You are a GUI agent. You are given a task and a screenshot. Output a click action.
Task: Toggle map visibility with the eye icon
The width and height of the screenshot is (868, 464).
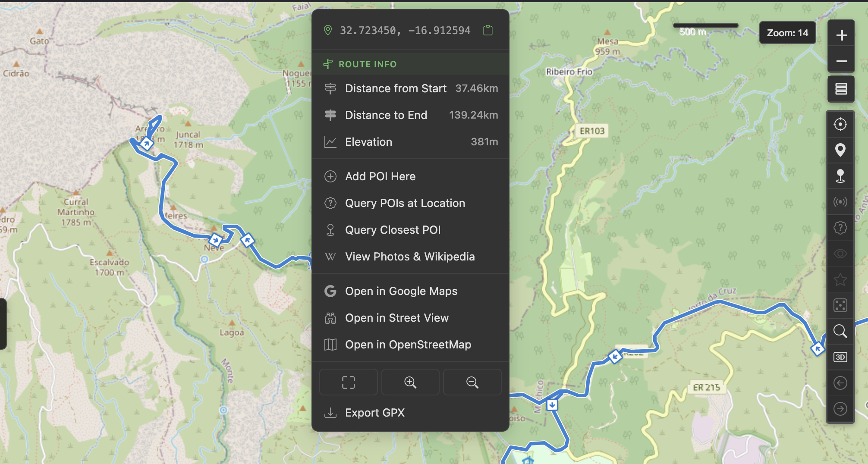coord(840,254)
